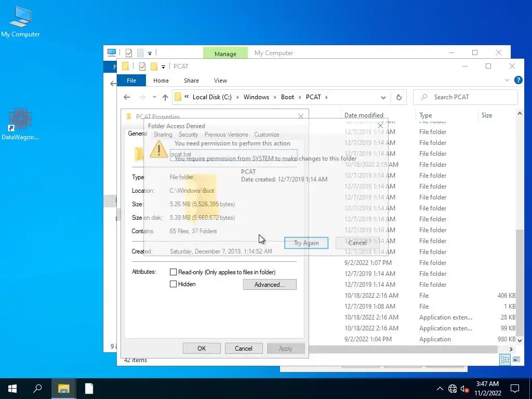This screenshot has width=532, height=399.
Task: Open the My Computer desktop icon
Action: pyautogui.click(x=20, y=22)
